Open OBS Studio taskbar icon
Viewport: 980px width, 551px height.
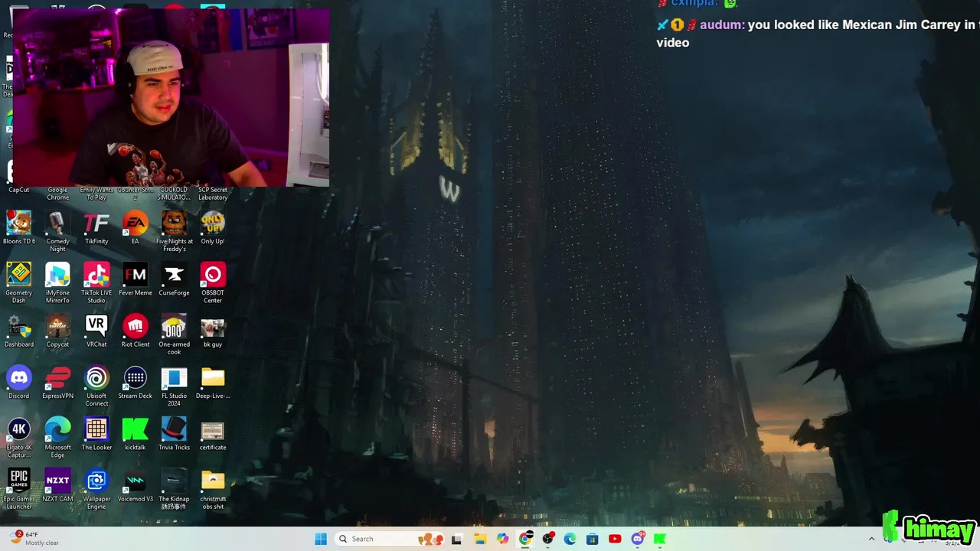click(x=547, y=539)
